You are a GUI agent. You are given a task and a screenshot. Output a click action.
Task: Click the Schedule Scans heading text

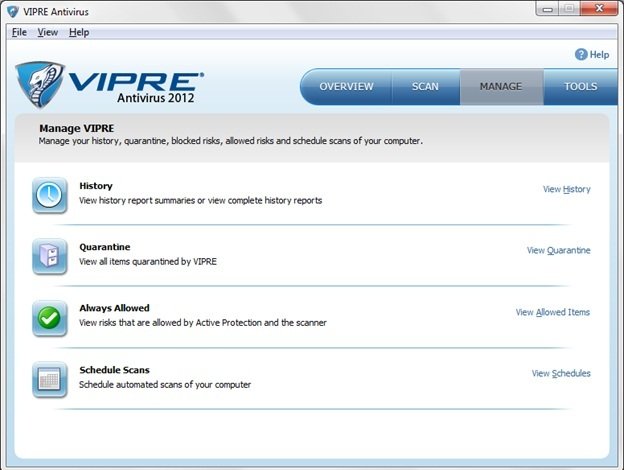coord(114,370)
